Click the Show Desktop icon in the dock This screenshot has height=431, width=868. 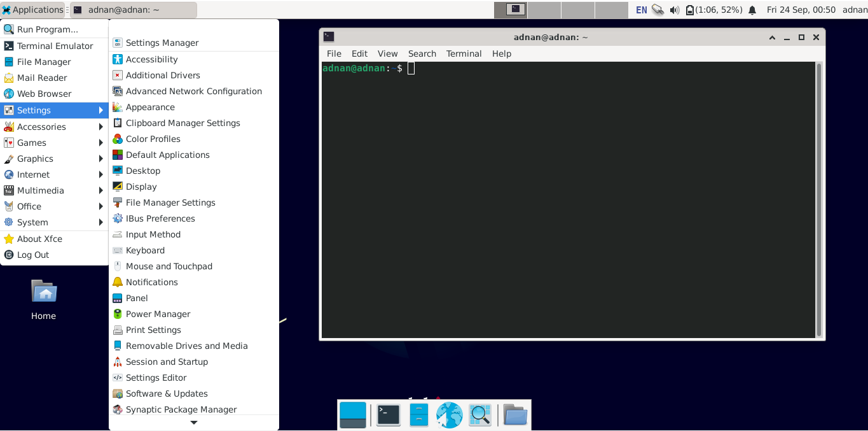353,414
